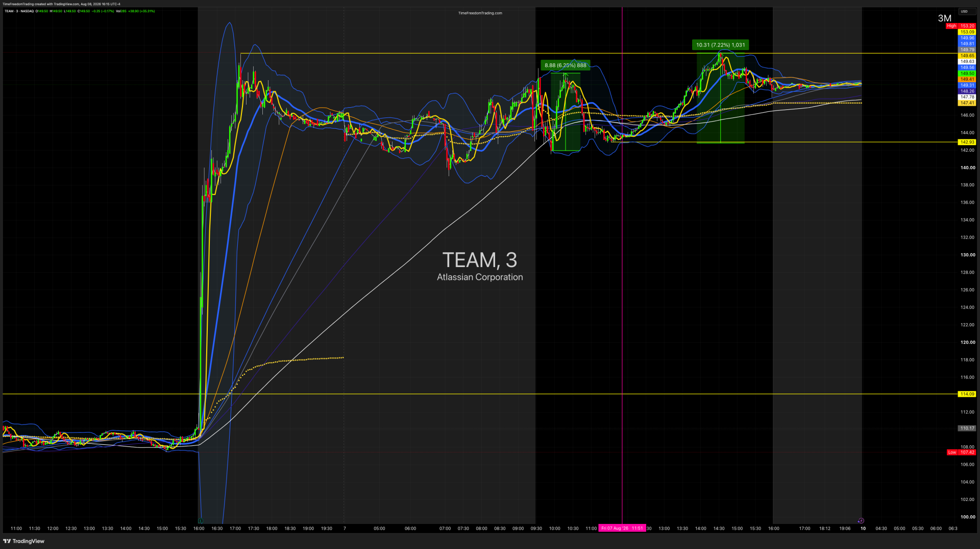The width and height of the screenshot is (980, 549).
Task: Click the Vol 285 volume readout
Action: coord(121,11)
